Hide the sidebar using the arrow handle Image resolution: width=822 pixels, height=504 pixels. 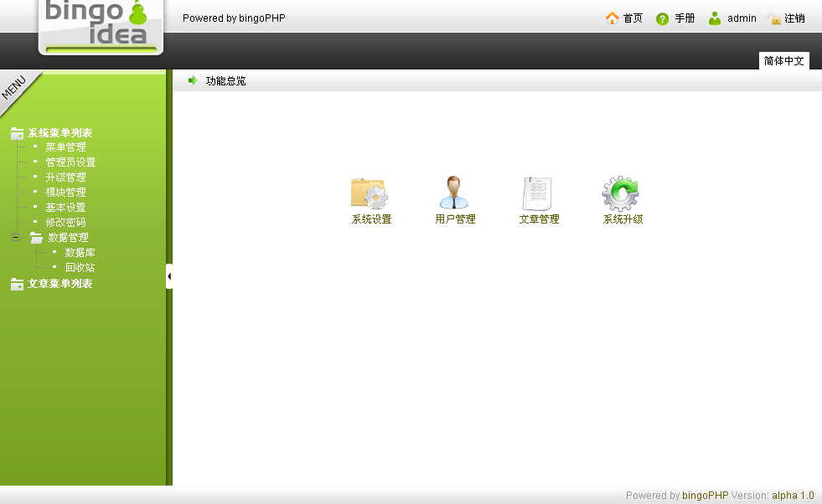click(x=169, y=275)
